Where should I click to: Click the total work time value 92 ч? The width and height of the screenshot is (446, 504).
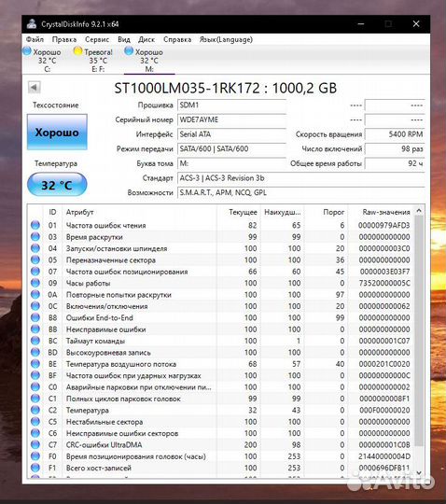click(x=395, y=163)
